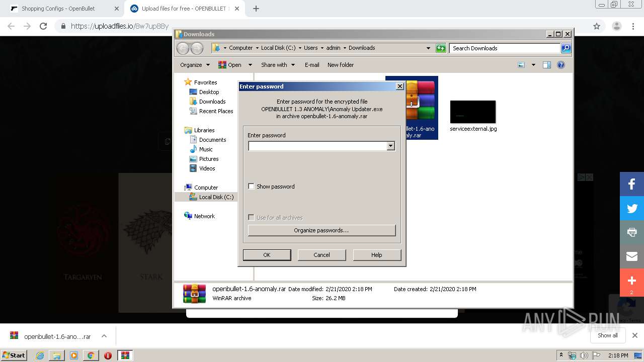Expand the Open button dropdown arrow
This screenshot has width=644, height=362.
point(250,65)
